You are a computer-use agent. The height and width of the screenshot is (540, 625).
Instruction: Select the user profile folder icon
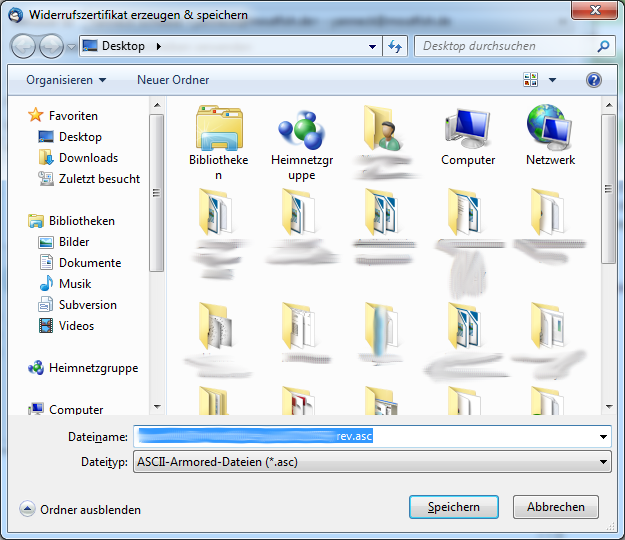383,128
